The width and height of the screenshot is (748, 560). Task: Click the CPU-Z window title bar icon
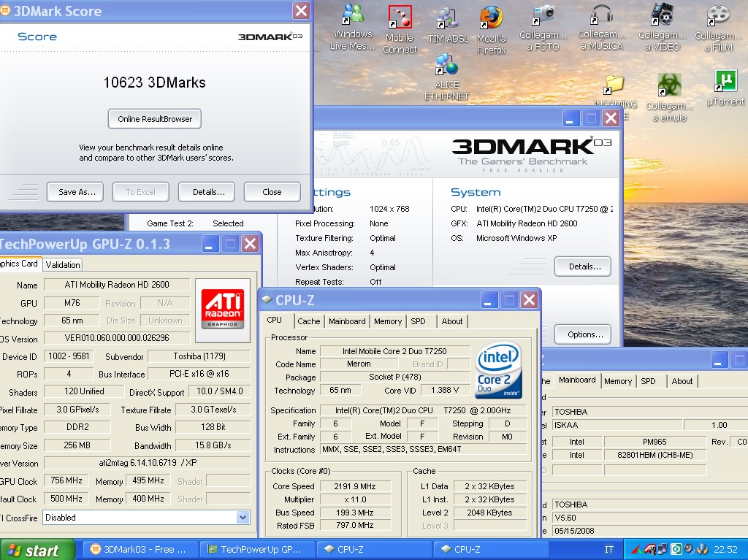click(266, 300)
